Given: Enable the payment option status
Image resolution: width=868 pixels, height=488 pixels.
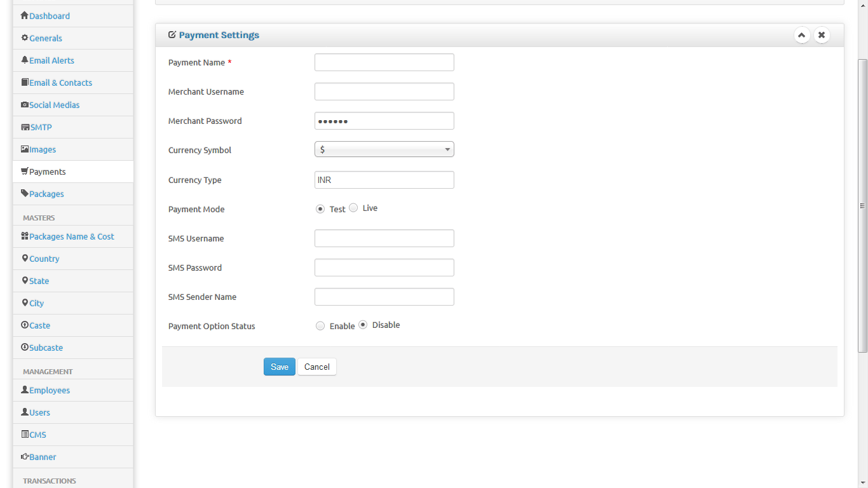Looking at the screenshot, I should [x=320, y=325].
